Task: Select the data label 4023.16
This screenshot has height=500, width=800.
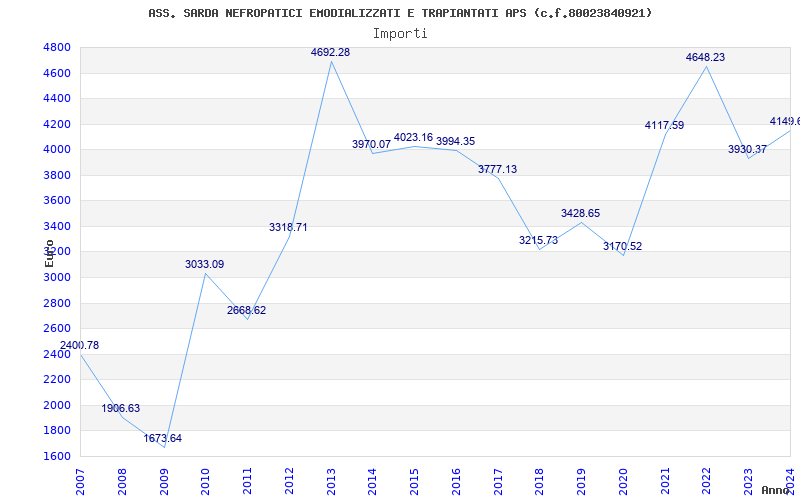Action: [x=413, y=138]
